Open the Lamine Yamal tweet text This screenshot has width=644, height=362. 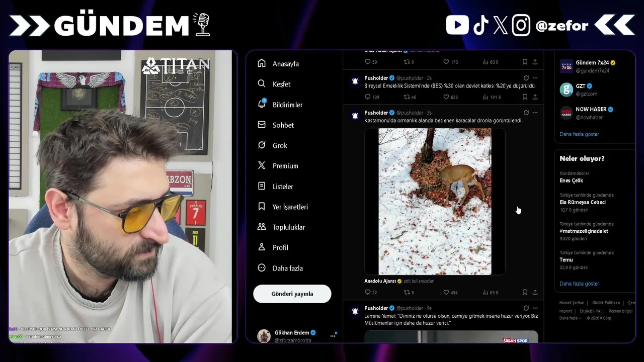tap(451, 319)
